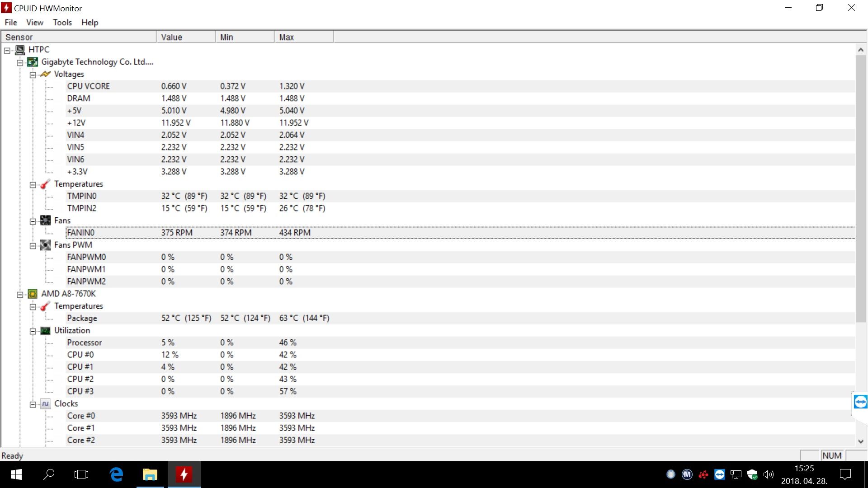
Task: Open taskbar Search
Action: pyautogui.click(x=49, y=474)
